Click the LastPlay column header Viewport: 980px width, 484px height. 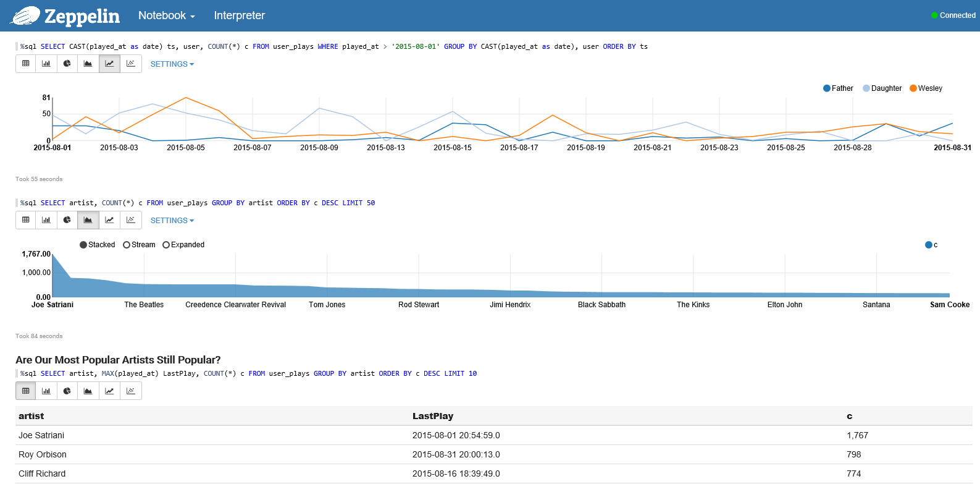pyautogui.click(x=432, y=416)
